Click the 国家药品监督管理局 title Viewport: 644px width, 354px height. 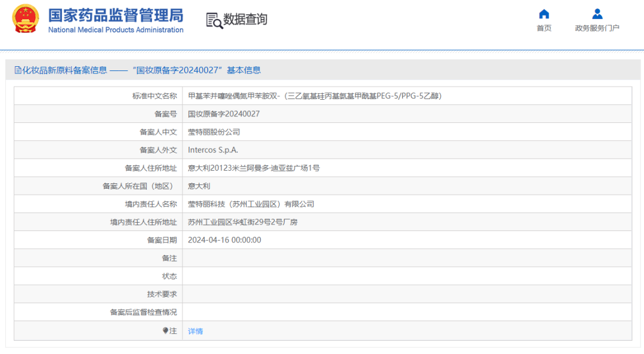[x=116, y=15]
